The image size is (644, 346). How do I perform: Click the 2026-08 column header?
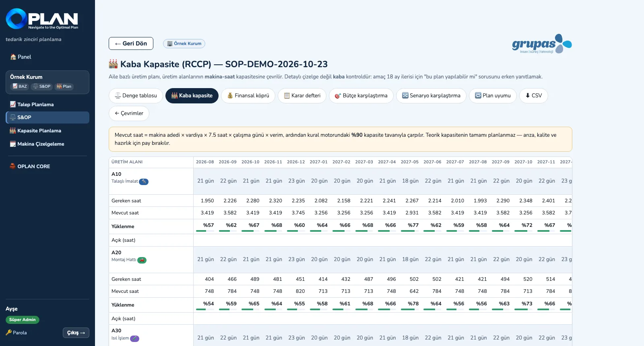205,162
